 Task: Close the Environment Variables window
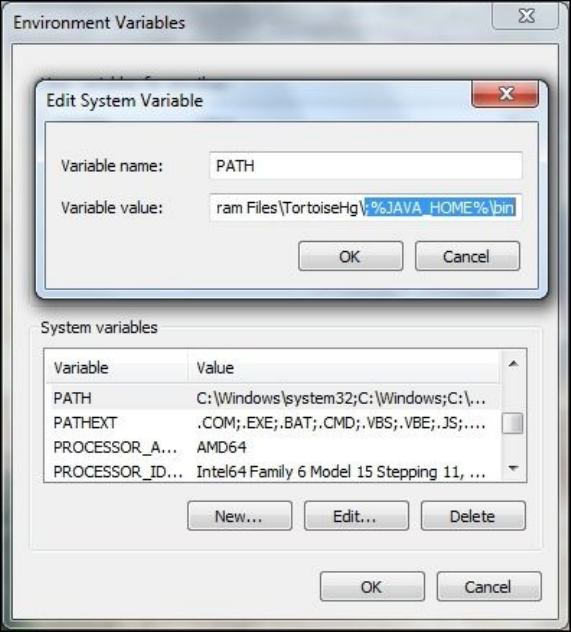coord(525,16)
